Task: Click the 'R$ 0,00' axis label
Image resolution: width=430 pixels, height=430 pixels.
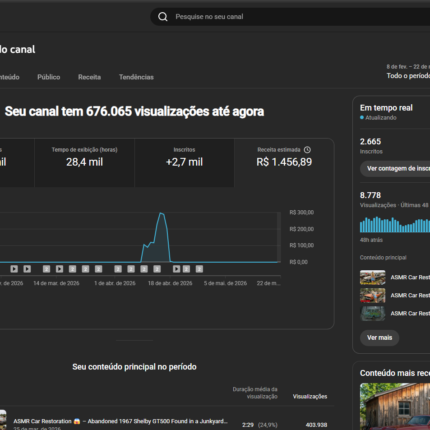Action: [x=299, y=262]
